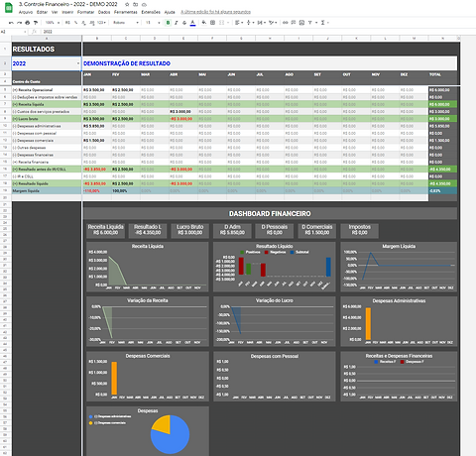Select the Despesas pie chart
Image resolution: width=476 pixels, height=456 pixels.
pos(148,431)
